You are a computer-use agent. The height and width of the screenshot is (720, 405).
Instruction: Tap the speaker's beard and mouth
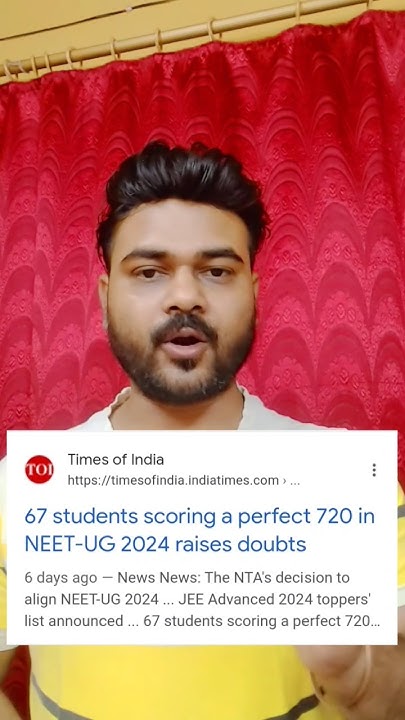[181, 354]
